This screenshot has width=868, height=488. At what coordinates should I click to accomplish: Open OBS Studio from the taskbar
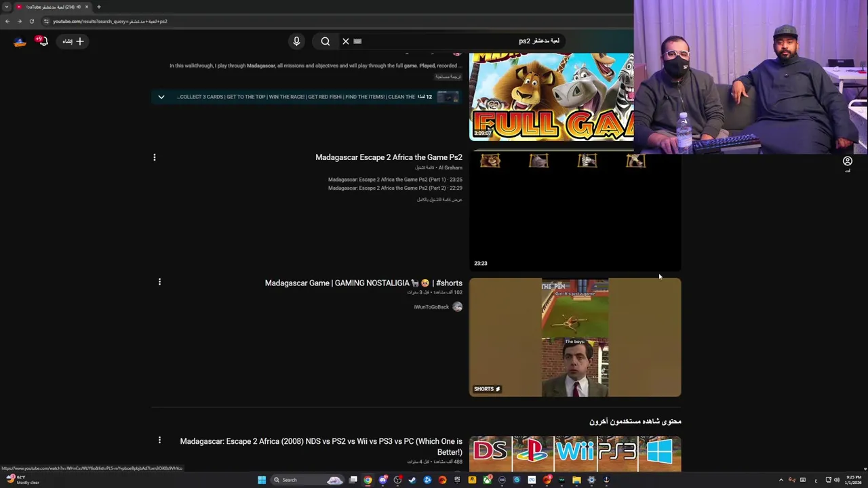(397, 480)
